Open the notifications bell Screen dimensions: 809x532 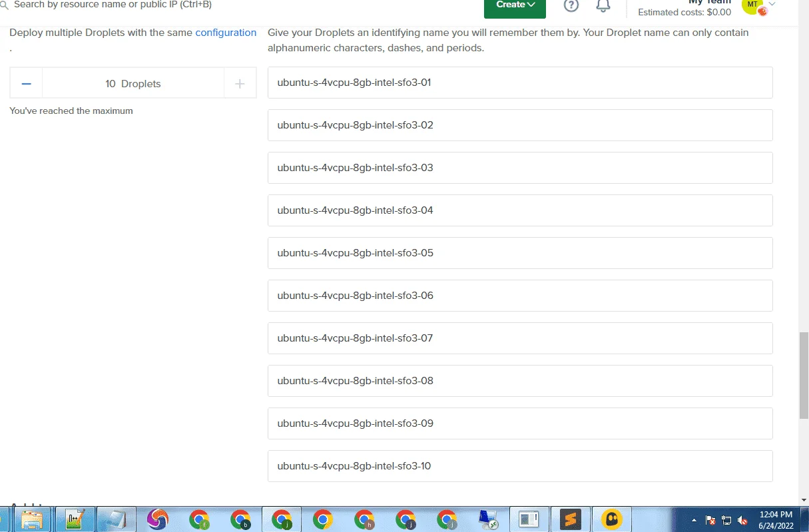(x=603, y=5)
